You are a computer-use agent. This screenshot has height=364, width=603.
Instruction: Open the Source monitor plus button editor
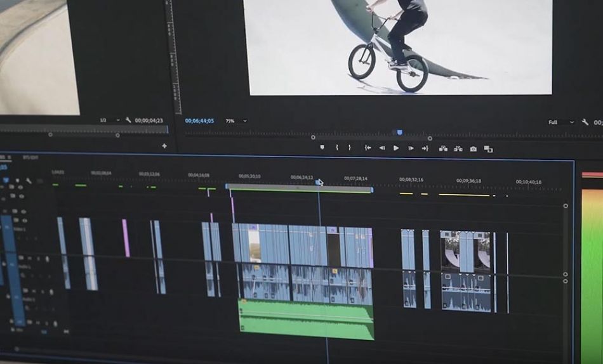pyautogui.click(x=164, y=146)
